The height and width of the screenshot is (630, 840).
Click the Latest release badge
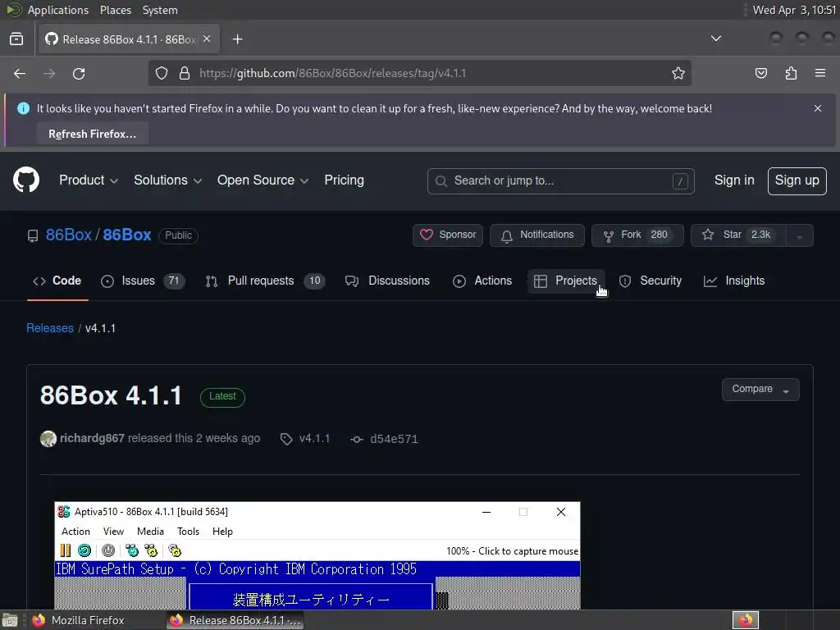[222, 396]
